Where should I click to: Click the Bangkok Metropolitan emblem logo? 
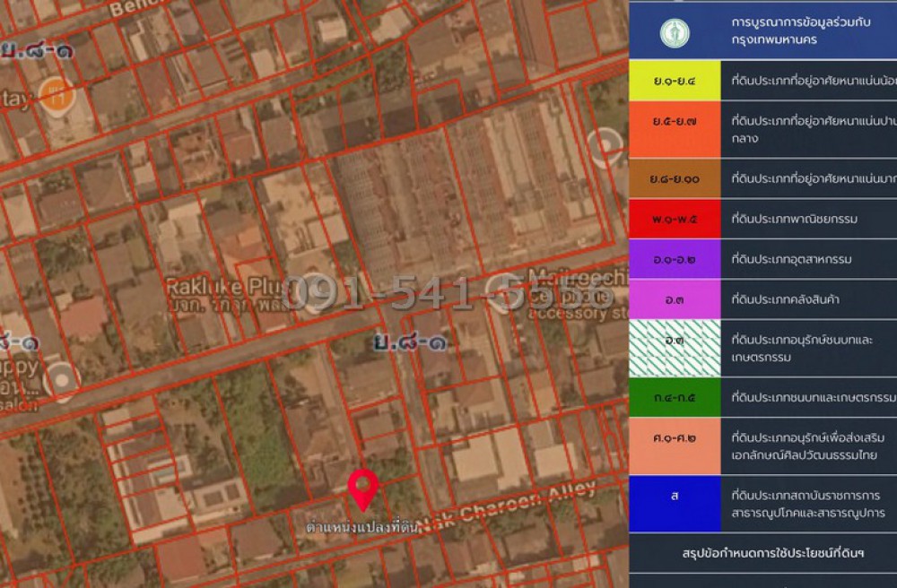point(675,33)
